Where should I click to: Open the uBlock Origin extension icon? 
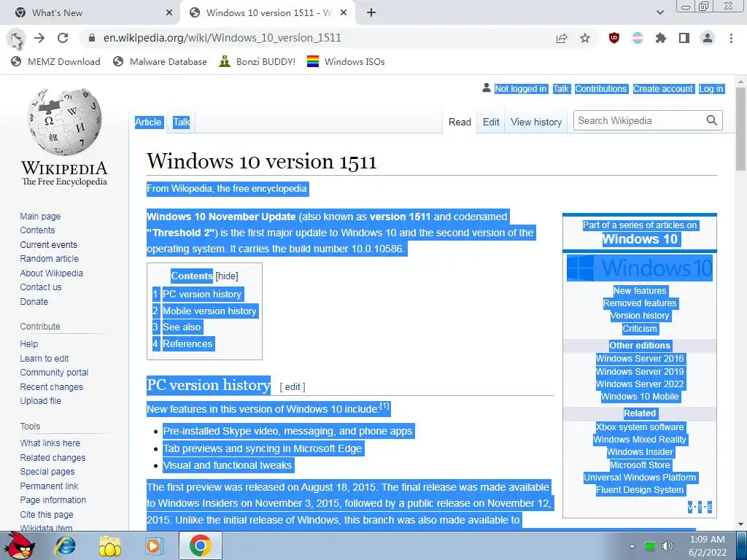(614, 38)
